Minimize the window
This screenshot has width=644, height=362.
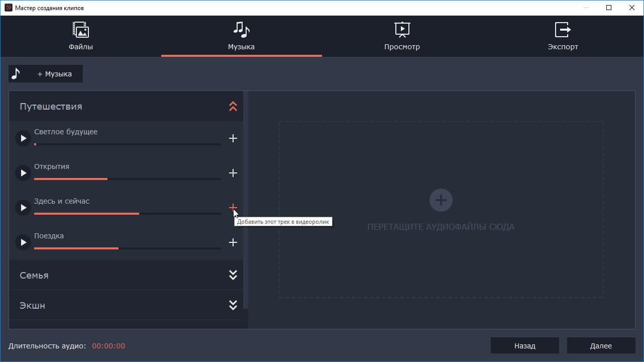point(586,8)
